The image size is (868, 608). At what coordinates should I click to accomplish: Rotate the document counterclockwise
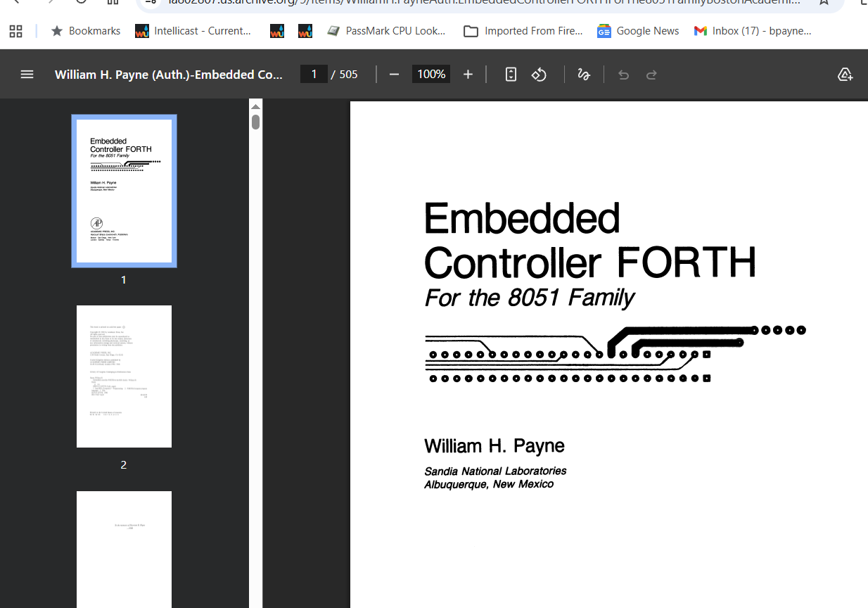[540, 75]
